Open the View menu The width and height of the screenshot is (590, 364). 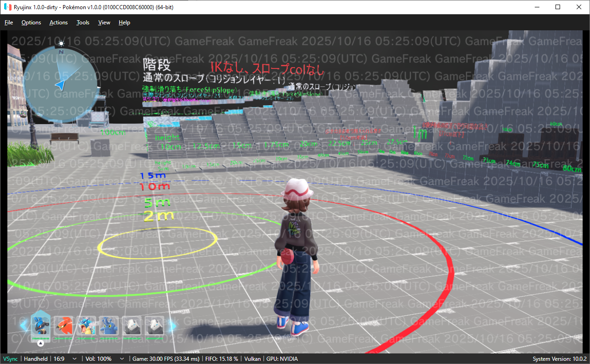104,23
